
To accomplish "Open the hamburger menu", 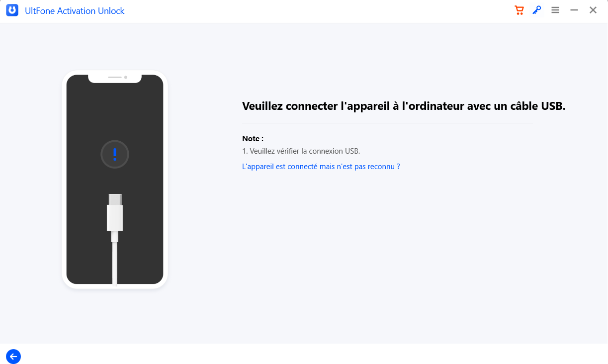I will point(555,10).
